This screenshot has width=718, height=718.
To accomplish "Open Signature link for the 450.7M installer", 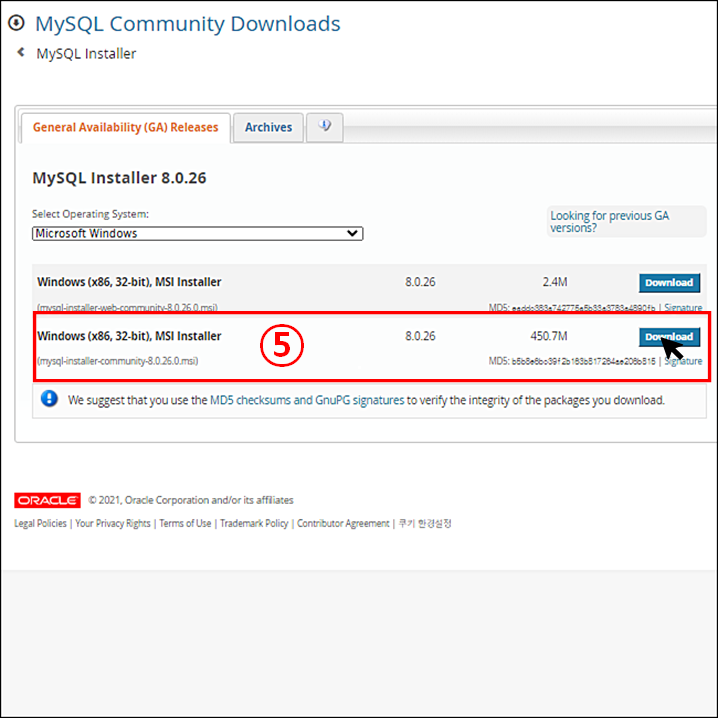I will coord(683,361).
